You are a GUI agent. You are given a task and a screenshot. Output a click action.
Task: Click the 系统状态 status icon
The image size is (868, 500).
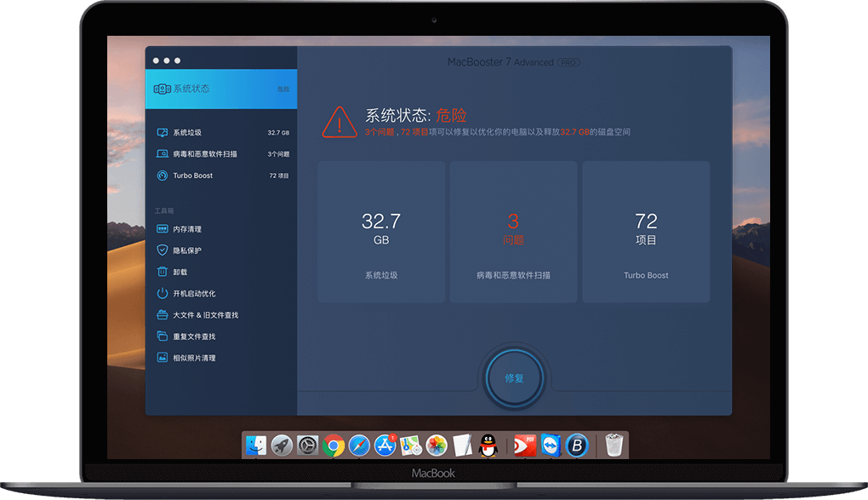163,89
